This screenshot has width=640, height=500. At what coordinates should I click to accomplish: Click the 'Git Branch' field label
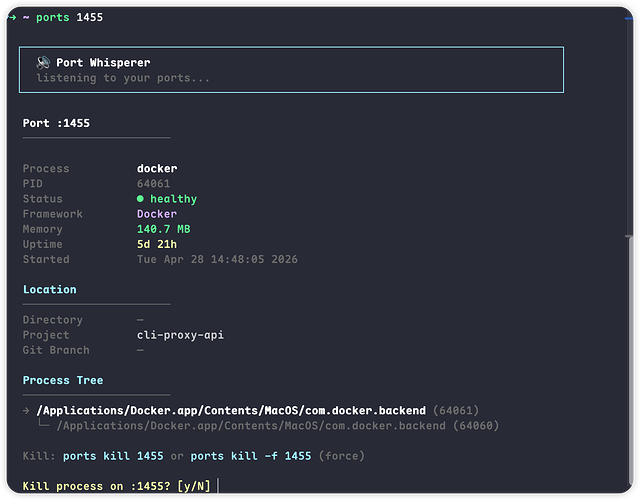56,350
